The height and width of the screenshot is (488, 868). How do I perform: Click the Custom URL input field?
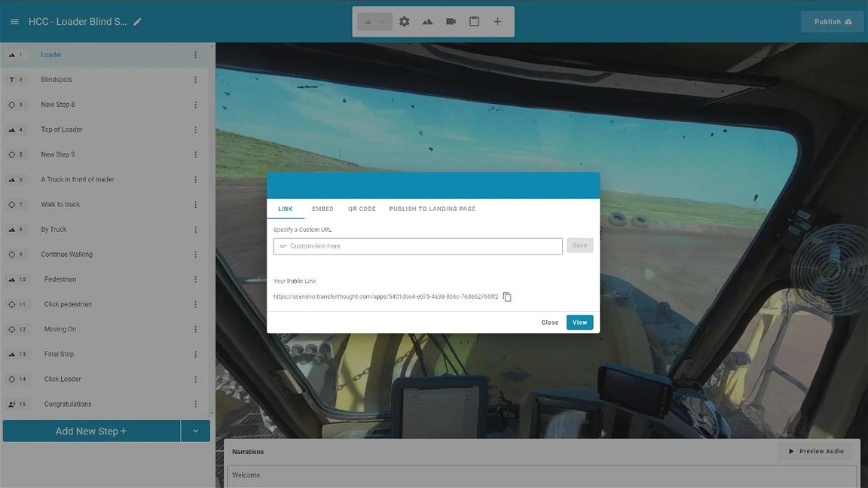[x=418, y=246]
